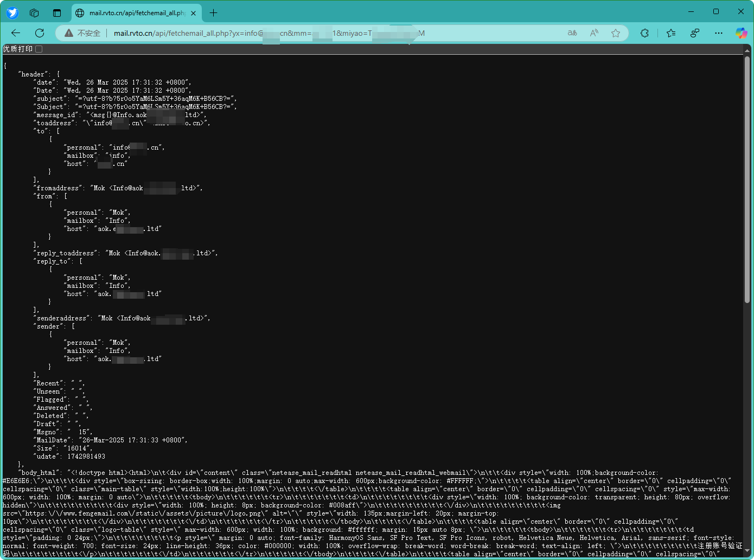Click the vertical scrollbar thumb
Image resolution: width=754 pixels, height=560 pixels.
point(747,179)
